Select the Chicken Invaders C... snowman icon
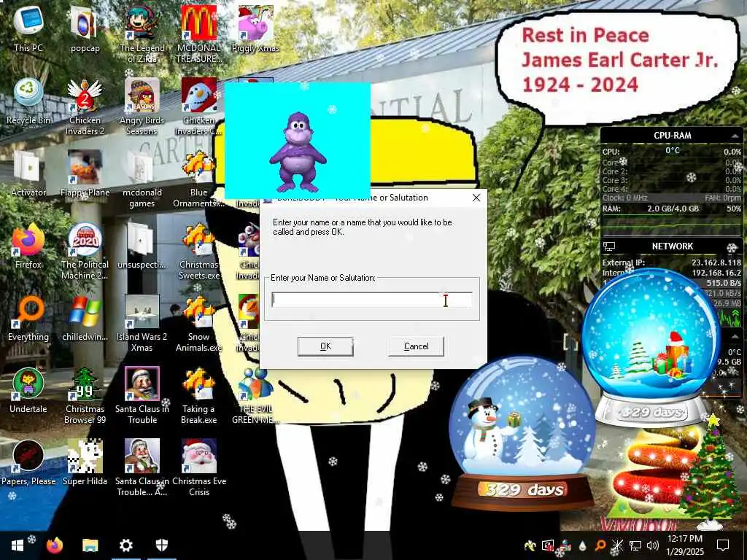Screen dimensions: 747x560 pyautogui.click(x=198, y=106)
